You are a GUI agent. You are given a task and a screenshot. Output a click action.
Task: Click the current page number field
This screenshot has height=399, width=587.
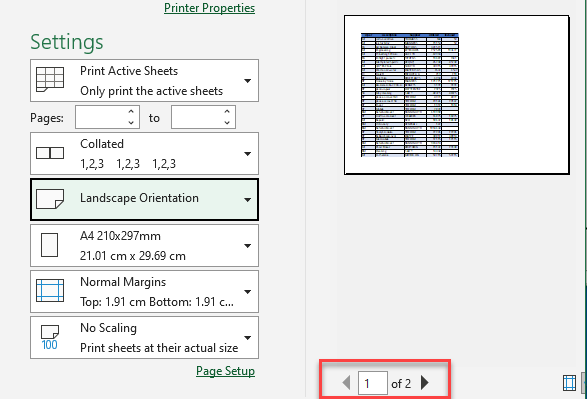tap(372, 383)
